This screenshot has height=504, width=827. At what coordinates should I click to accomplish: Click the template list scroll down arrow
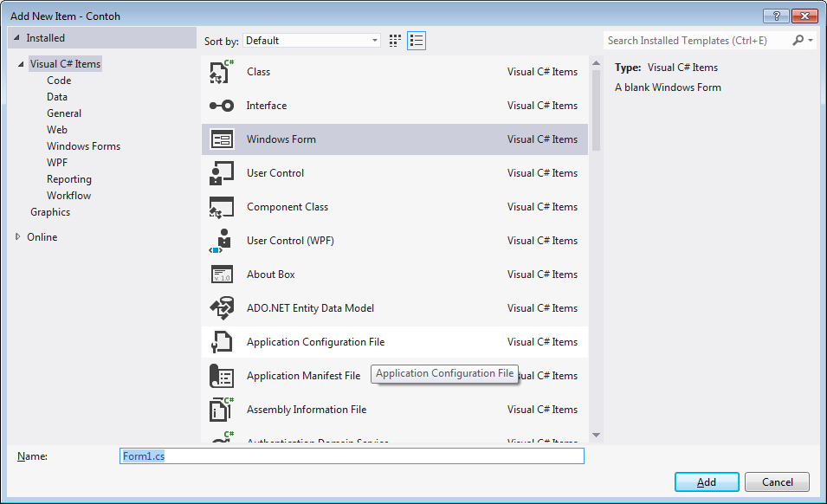[x=597, y=435]
